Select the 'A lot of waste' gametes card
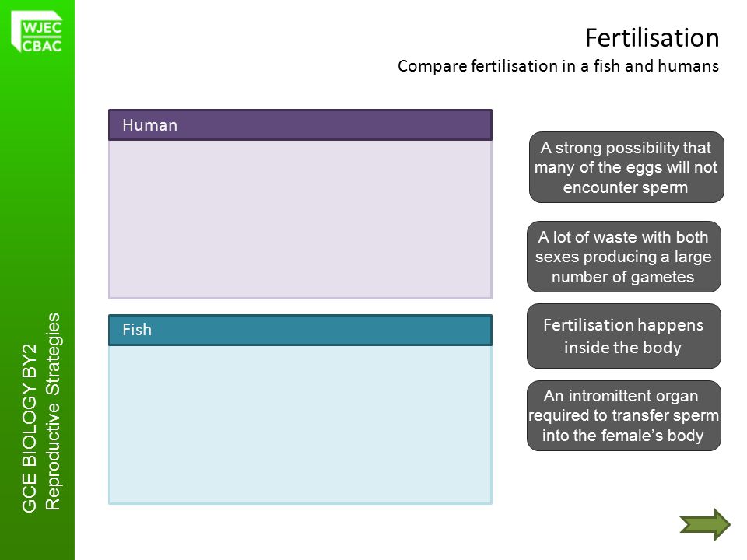Image resolution: width=747 pixels, height=560 pixels. tap(623, 257)
